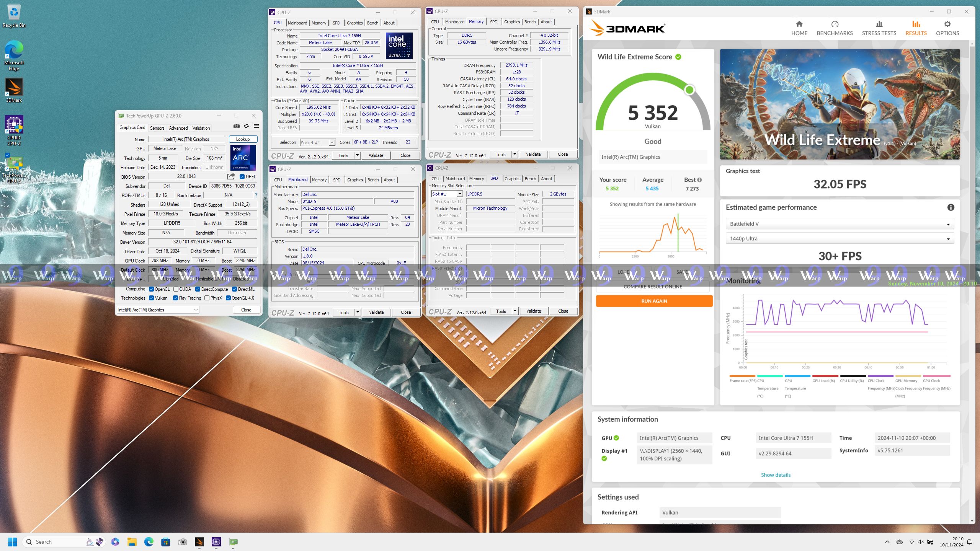Click the Show details link
Viewport: 980px width, 551px height.
(x=776, y=475)
